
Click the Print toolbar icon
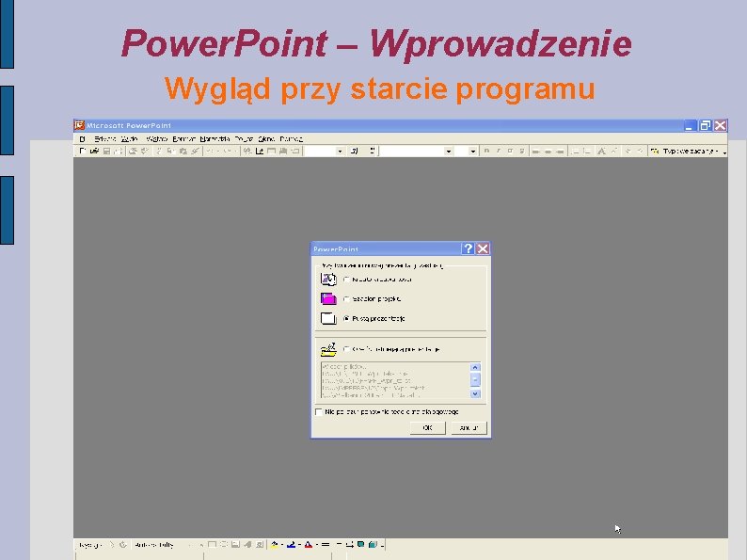pos(133,152)
